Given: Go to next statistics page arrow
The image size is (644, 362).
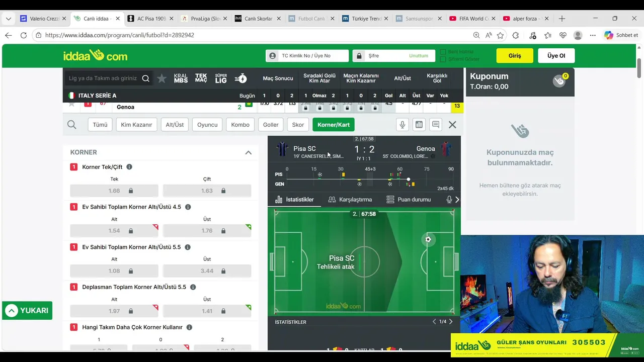Looking at the screenshot, I should point(451,322).
